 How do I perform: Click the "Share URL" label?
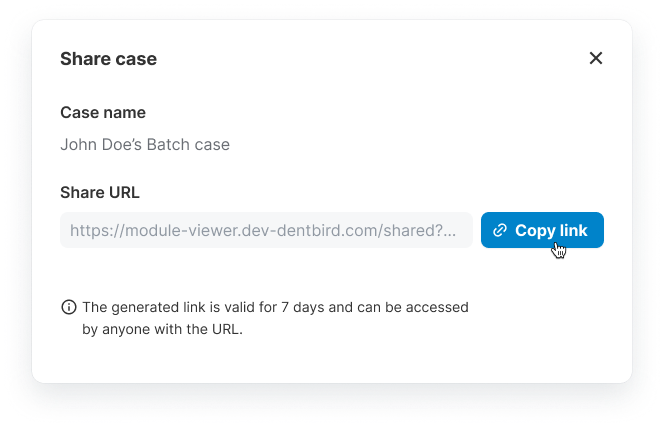click(100, 192)
